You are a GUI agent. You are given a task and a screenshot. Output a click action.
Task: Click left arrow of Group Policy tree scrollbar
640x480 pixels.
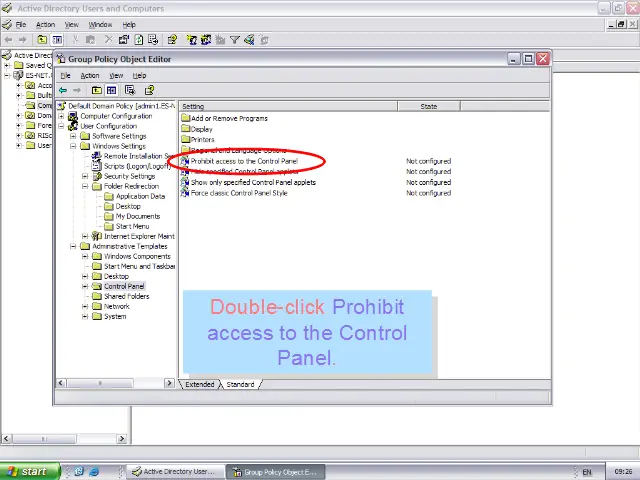click(x=61, y=383)
